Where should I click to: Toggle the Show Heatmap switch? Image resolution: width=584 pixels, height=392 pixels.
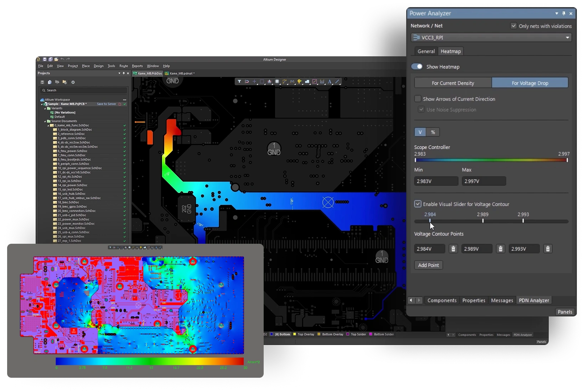pyautogui.click(x=417, y=67)
